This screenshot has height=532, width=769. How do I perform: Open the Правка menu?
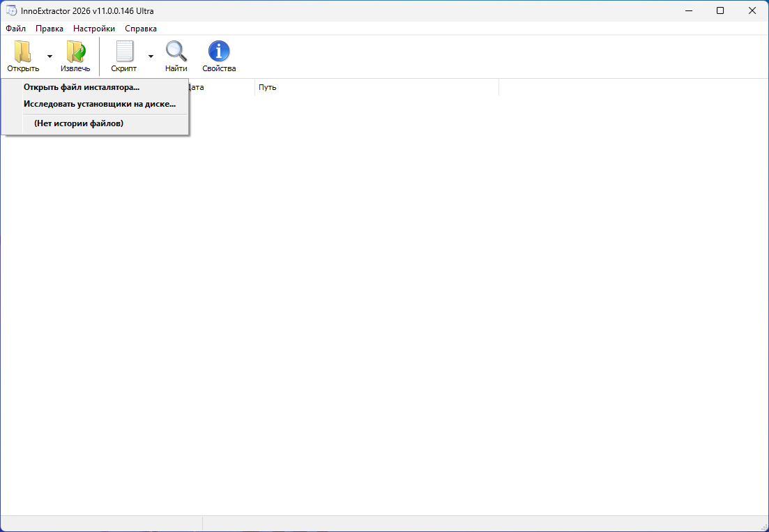(50, 29)
